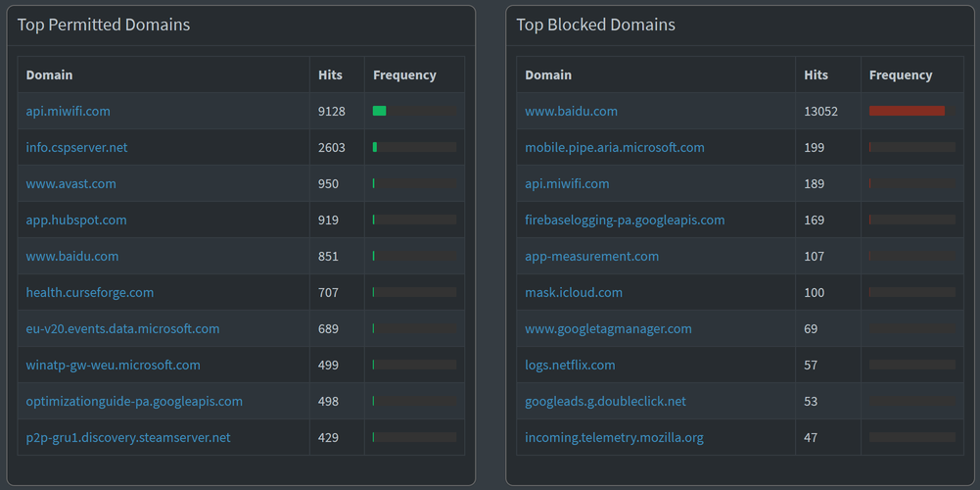Click www.googletagmanager.com blocked domain
The width and height of the screenshot is (980, 490).
608,329
